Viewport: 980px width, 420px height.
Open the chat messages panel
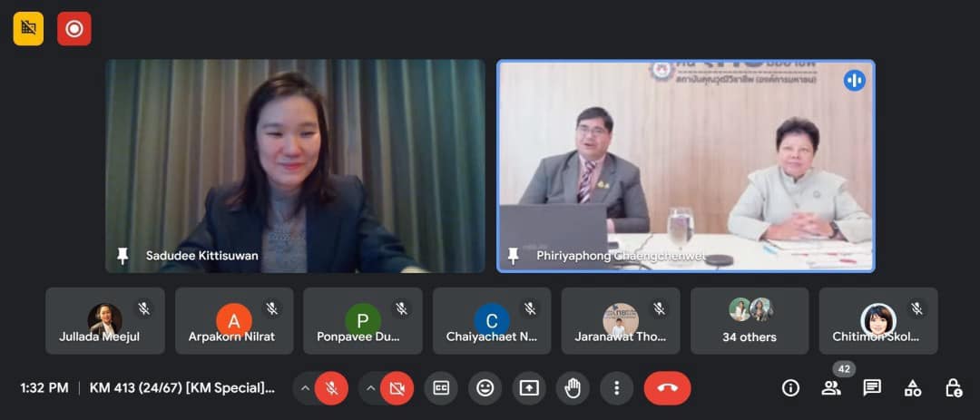pyautogui.click(x=872, y=388)
